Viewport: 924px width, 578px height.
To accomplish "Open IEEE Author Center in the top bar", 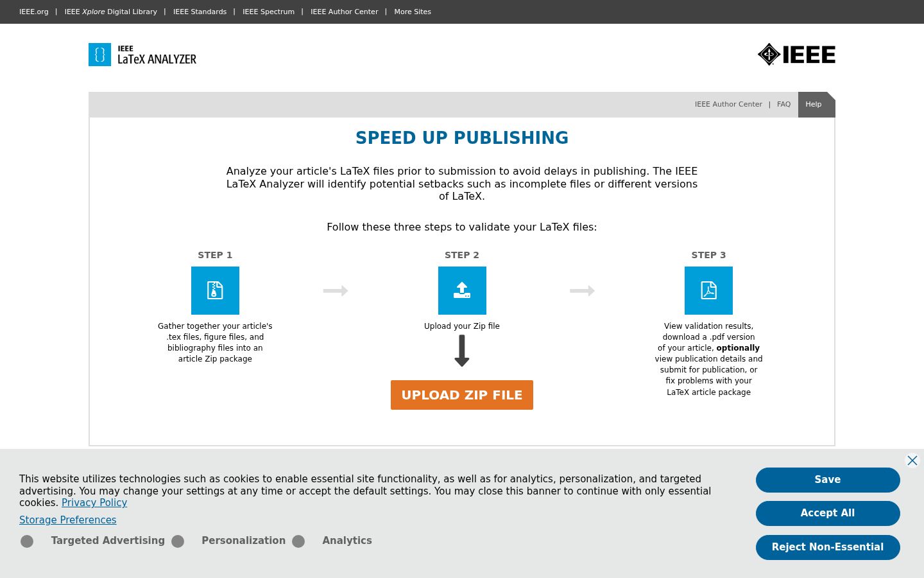I will [344, 12].
